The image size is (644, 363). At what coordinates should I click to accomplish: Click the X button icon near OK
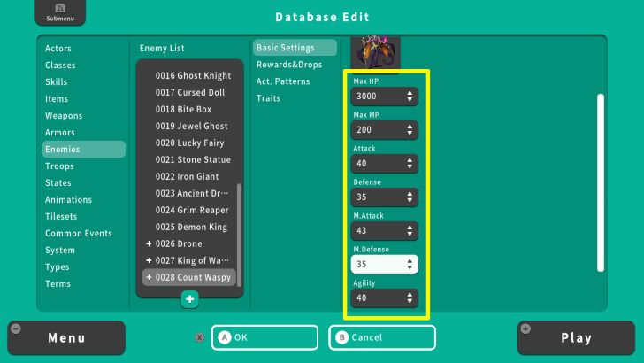pyautogui.click(x=200, y=337)
